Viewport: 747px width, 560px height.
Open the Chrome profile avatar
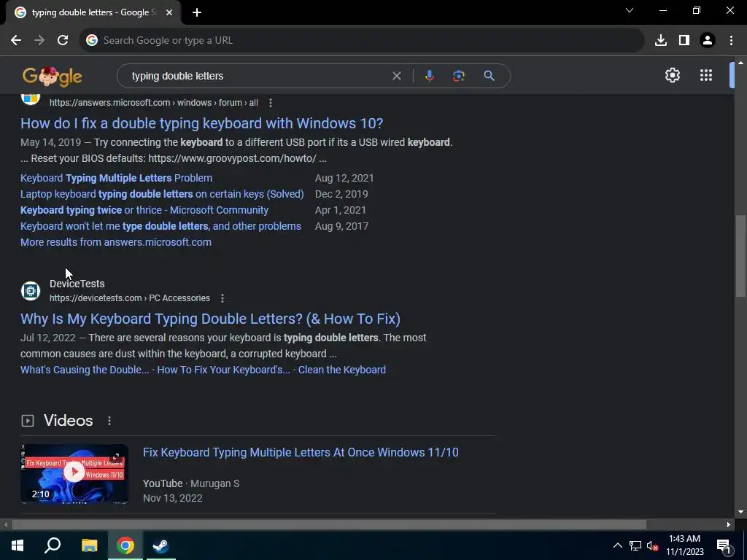point(708,41)
